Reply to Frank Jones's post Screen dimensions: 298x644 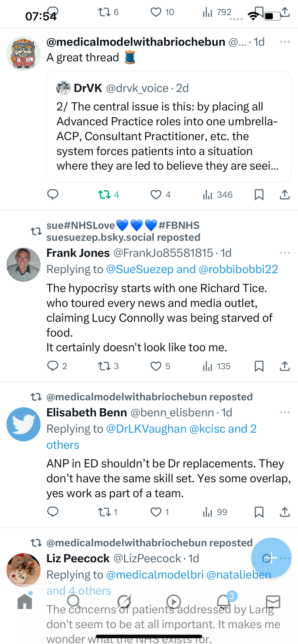(53, 366)
